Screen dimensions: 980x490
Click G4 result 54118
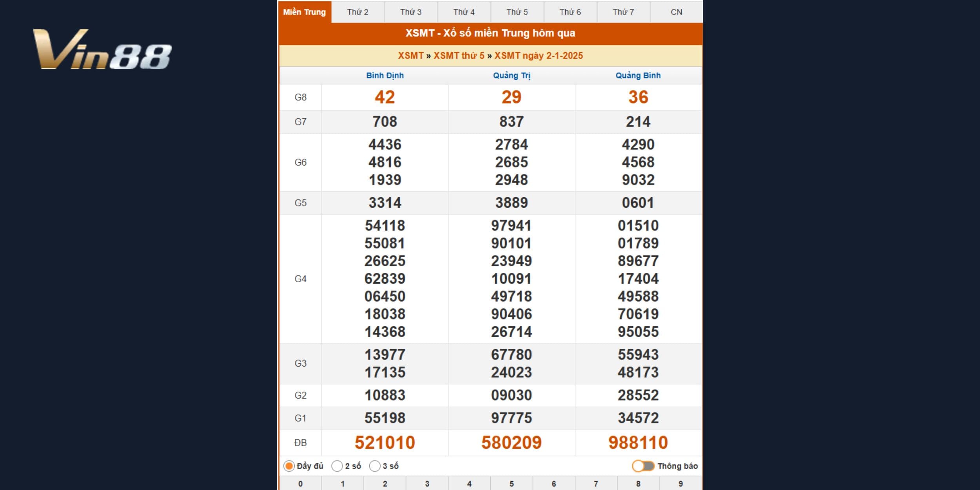click(x=385, y=226)
